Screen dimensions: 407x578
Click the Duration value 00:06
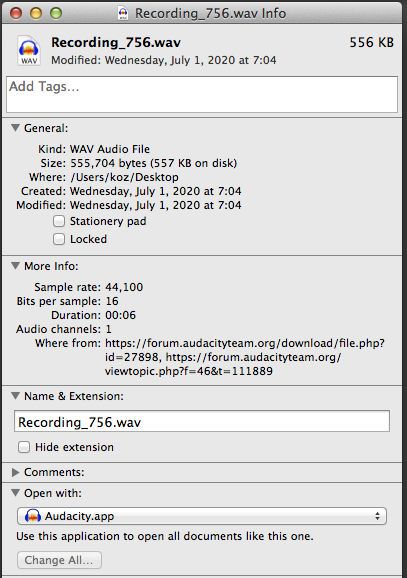[121, 315]
